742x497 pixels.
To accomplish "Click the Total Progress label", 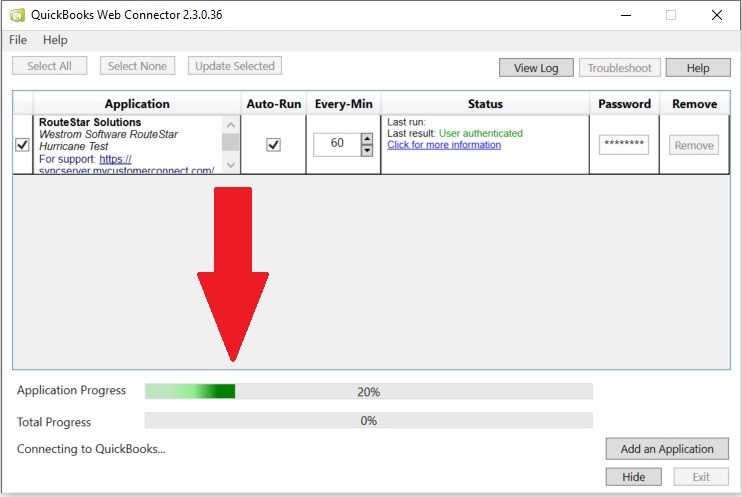I will (54, 422).
